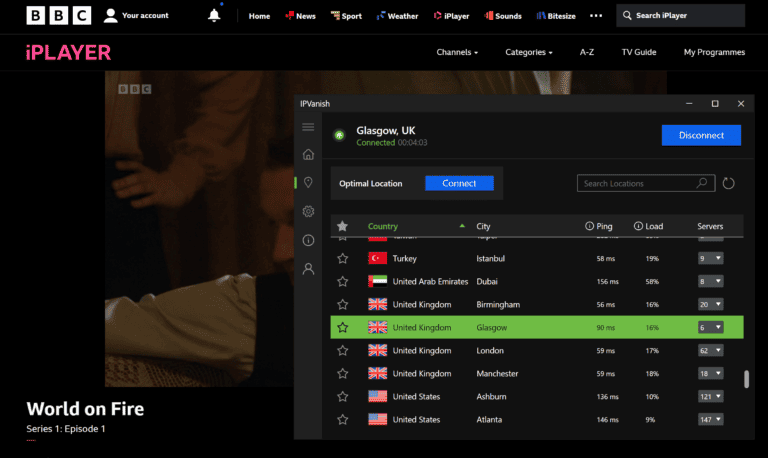Favorite the United Kingdom Glasgow server
This screenshot has width=768, height=458.
pyautogui.click(x=342, y=327)
